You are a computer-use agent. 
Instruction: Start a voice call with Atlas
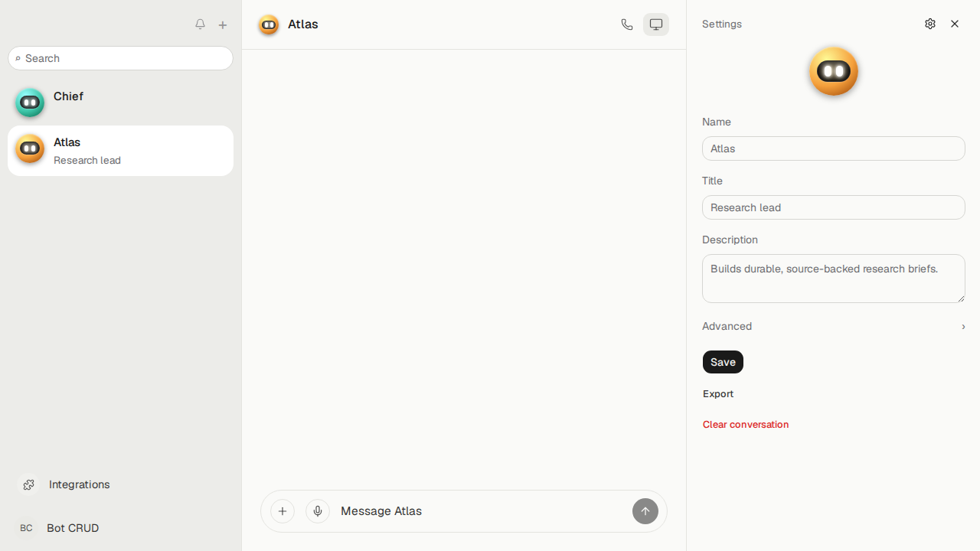click(627, 24)
